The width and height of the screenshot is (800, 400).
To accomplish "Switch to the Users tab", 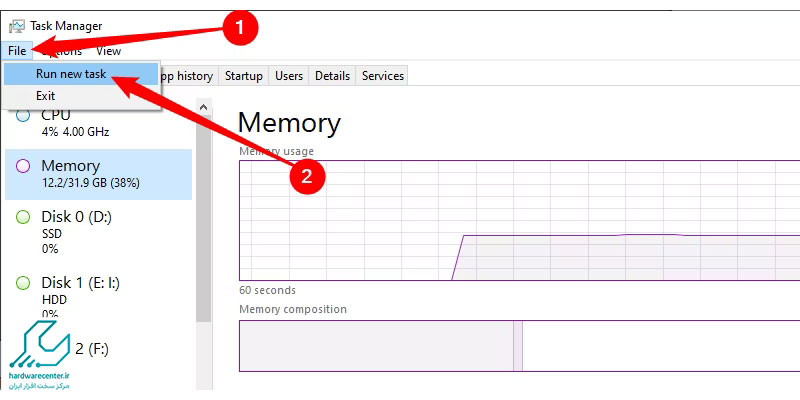I will [289, 76].
